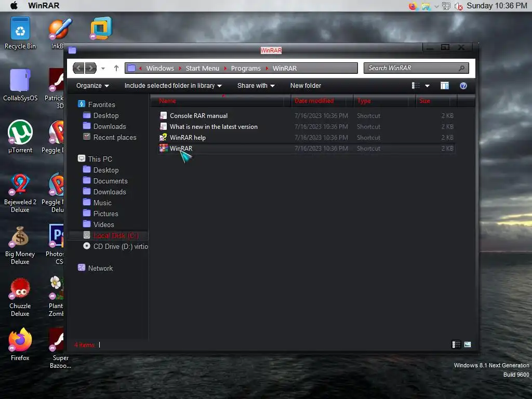Go up one folder level arrow

tap(116, 68)
